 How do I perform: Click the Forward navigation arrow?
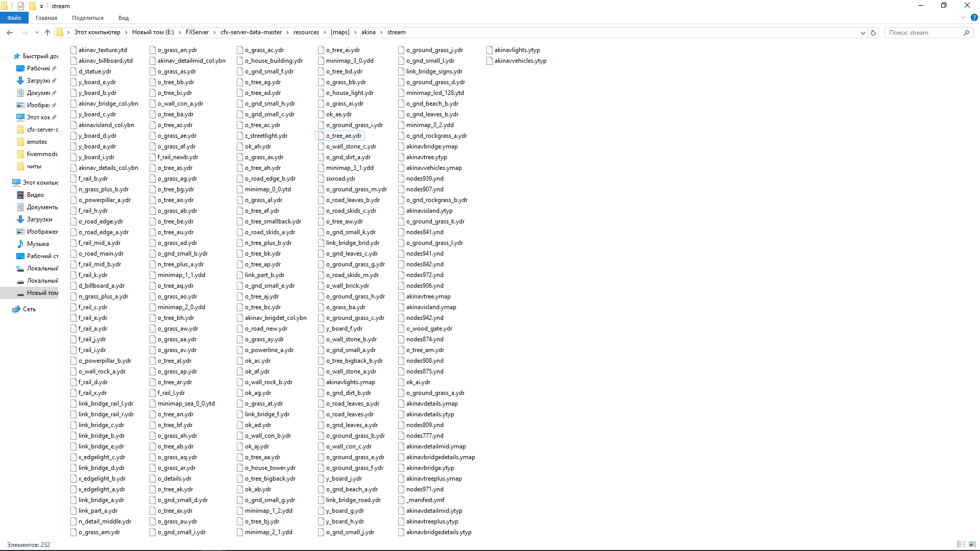(24, 32)
